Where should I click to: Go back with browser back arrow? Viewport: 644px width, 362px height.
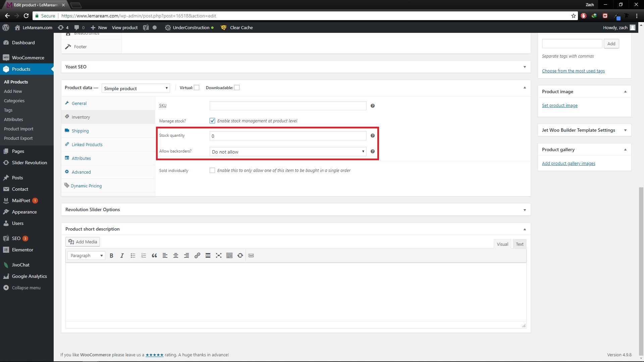tap(7, 16)
